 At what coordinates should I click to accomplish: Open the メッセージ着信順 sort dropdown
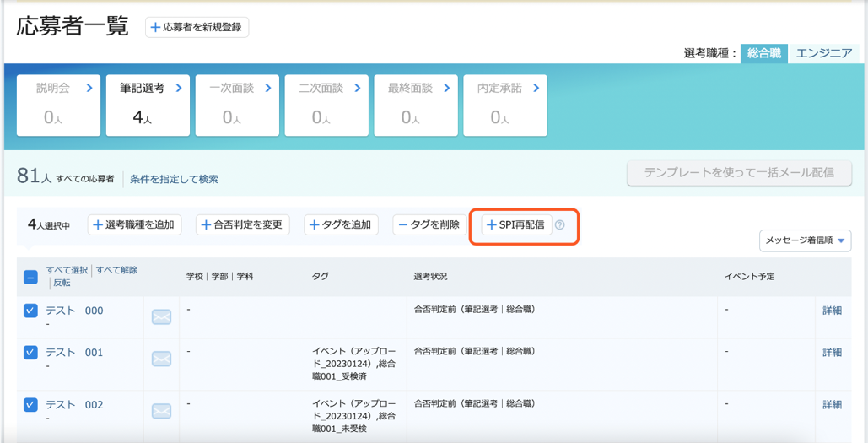tap(805, 240)
